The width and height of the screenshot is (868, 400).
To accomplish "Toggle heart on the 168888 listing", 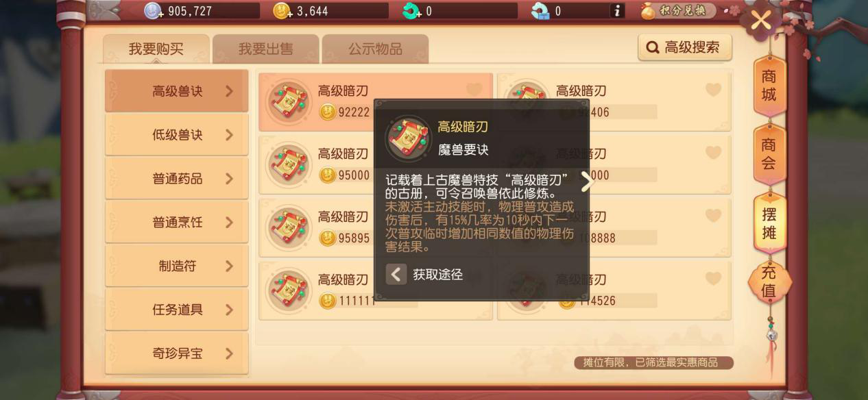I will [713, 215].
